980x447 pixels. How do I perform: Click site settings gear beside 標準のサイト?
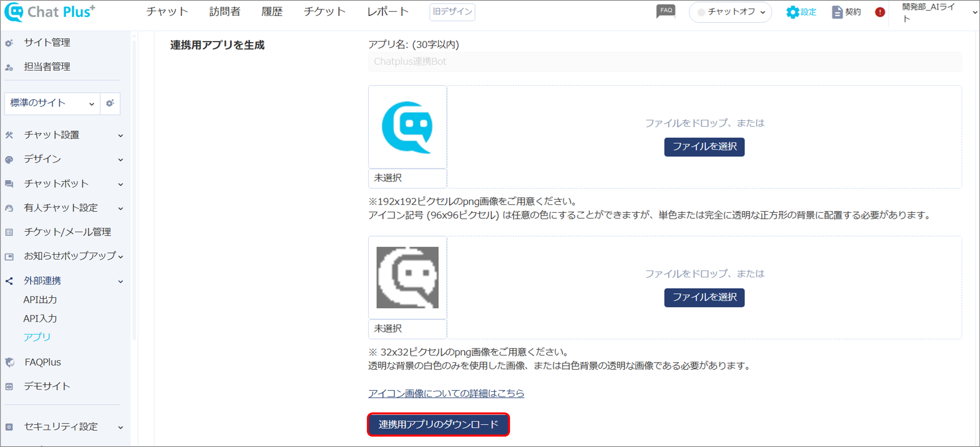[110, 103]
